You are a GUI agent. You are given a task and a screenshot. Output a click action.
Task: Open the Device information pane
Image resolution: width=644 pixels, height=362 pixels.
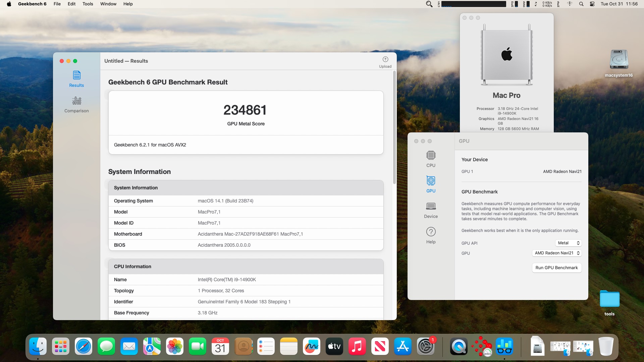431,210
